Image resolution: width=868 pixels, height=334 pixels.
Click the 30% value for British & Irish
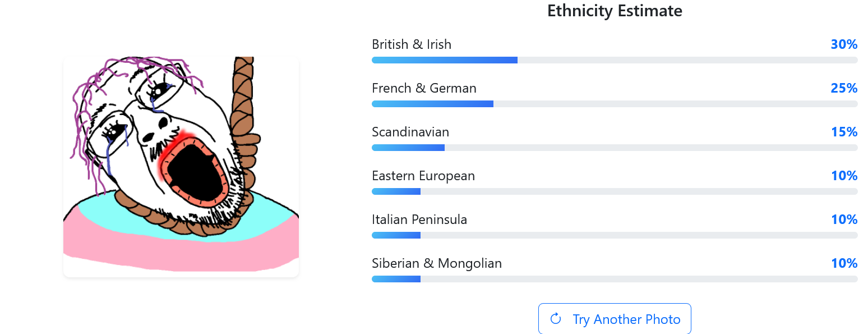[844, 44]
